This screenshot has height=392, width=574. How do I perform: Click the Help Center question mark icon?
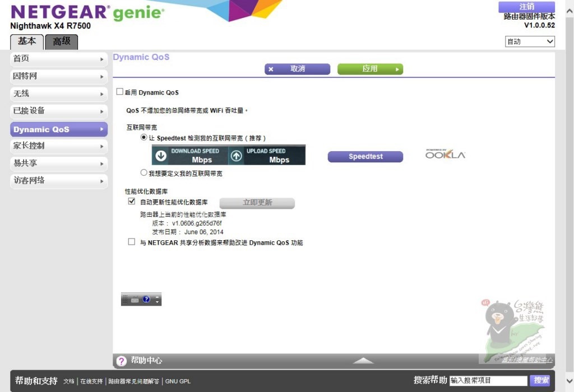121,361
